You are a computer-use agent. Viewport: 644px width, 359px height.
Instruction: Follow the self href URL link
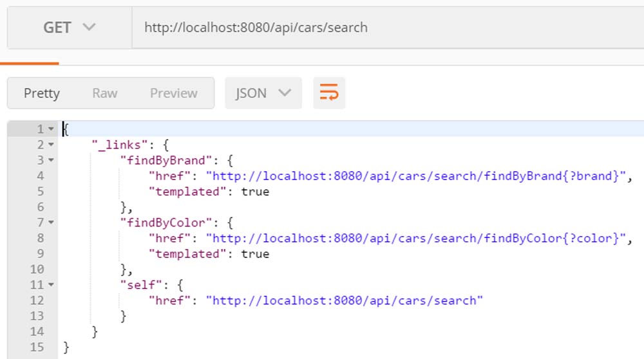coord(347,300)
